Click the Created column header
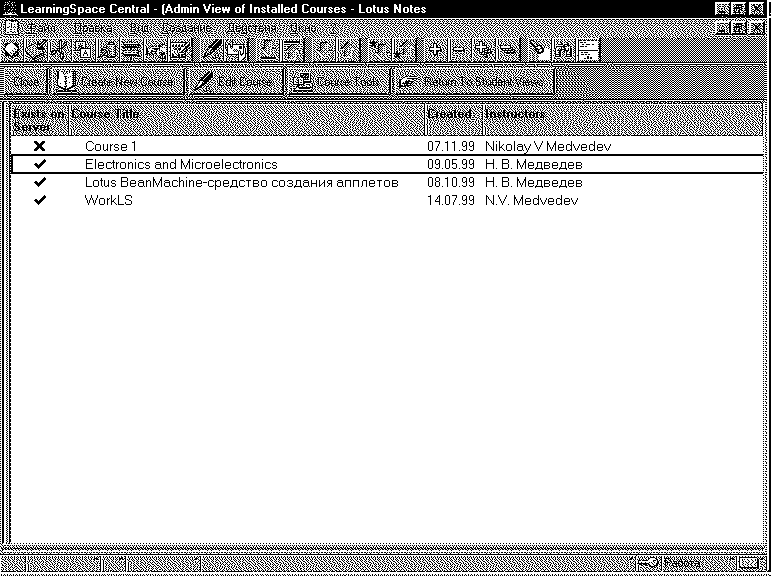 coord(454,120)
